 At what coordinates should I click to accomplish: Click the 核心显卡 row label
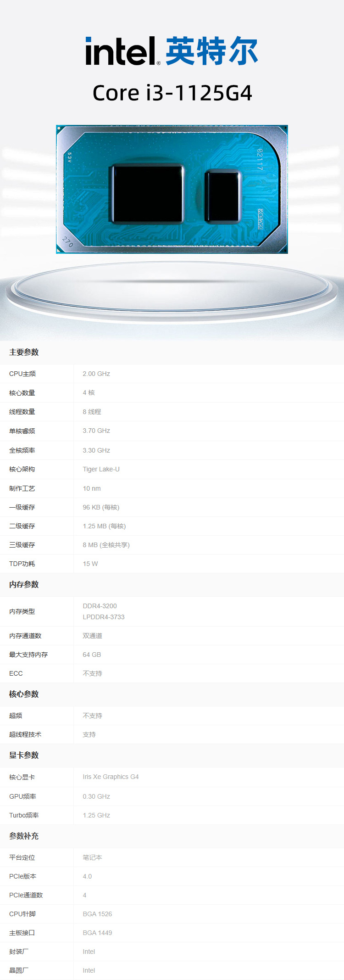(22, 777)
